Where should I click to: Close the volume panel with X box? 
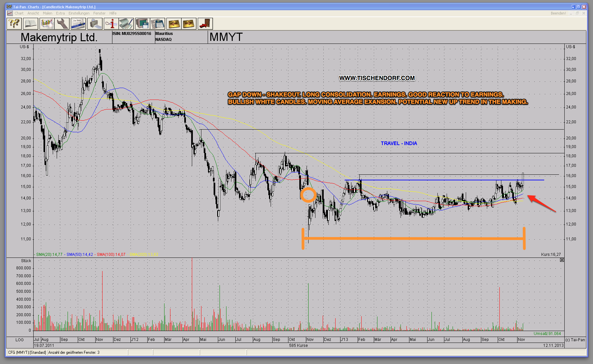(562, 260)
